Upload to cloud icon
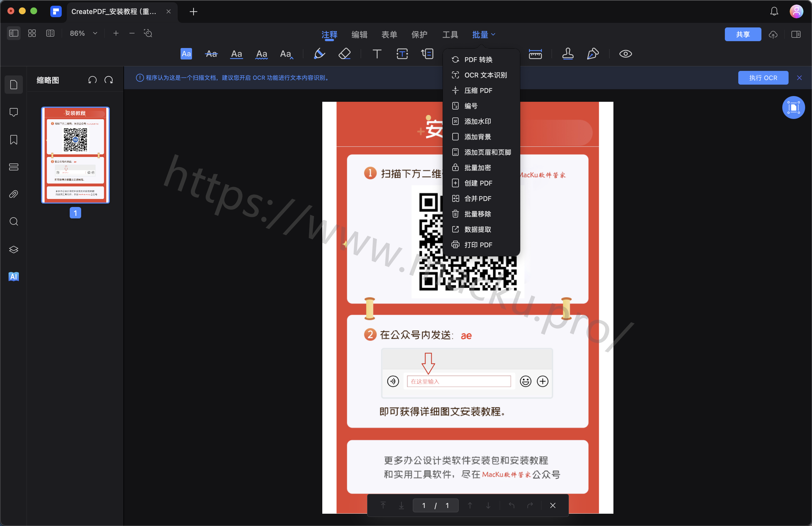Screen dimensions: 812x526 point(773,35)
